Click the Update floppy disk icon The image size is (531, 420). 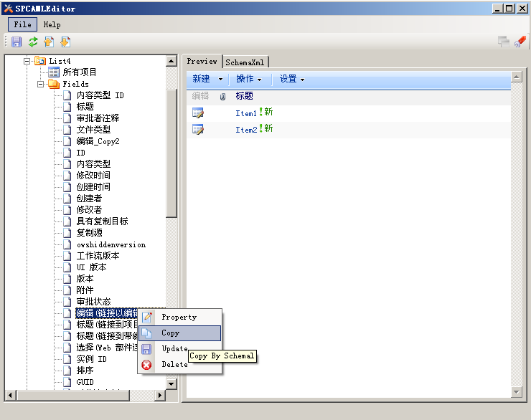tap(146, 349)
